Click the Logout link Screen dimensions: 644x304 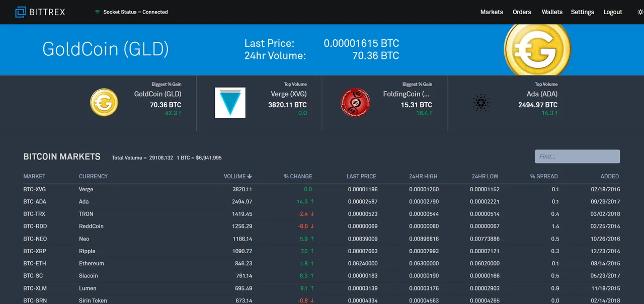coord(613,12)
